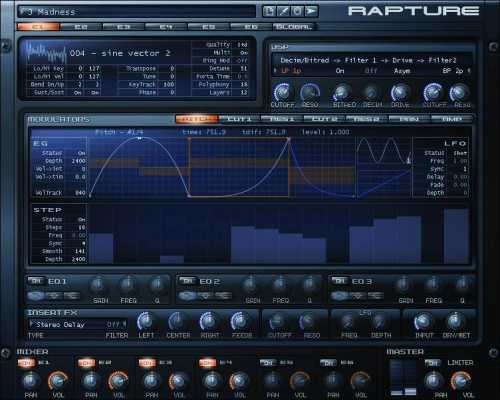The width and height of the screenshot is (500, 400).
Task: Toggle the master LIMITER On button
Action: (x=433, y=363)
